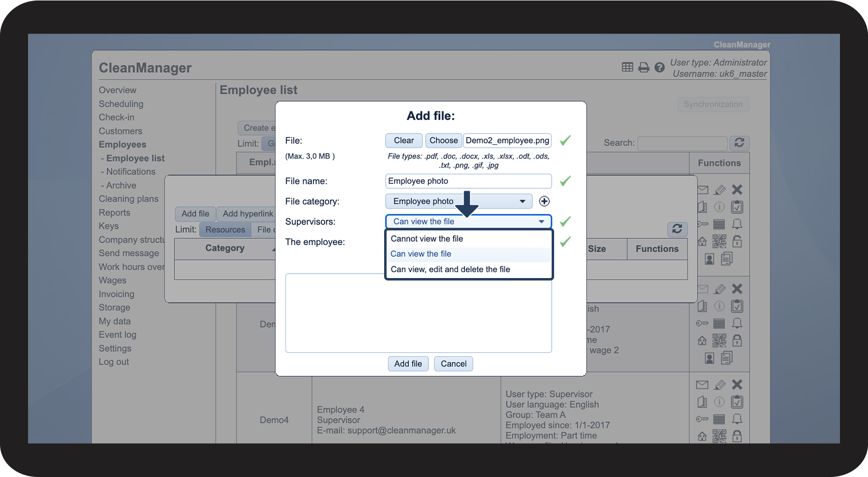Click the pencil edit icon in the topmost employee row
The width and height of the screenshot is (868, 477).
[x=720, y=190]
